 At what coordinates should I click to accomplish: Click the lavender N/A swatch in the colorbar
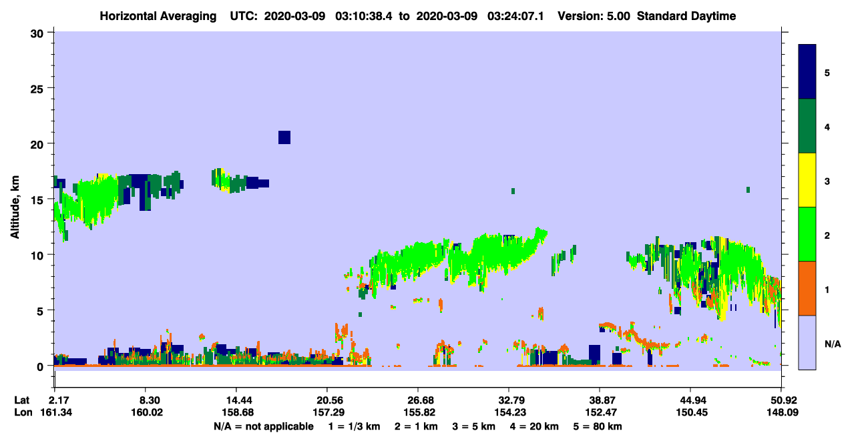tap(807, 342)
